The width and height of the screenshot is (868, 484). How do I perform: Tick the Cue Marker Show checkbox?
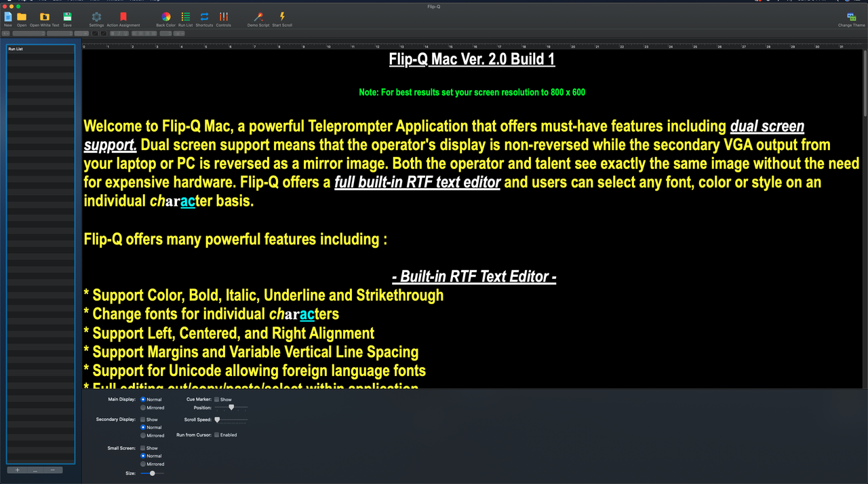coord(217,400)
